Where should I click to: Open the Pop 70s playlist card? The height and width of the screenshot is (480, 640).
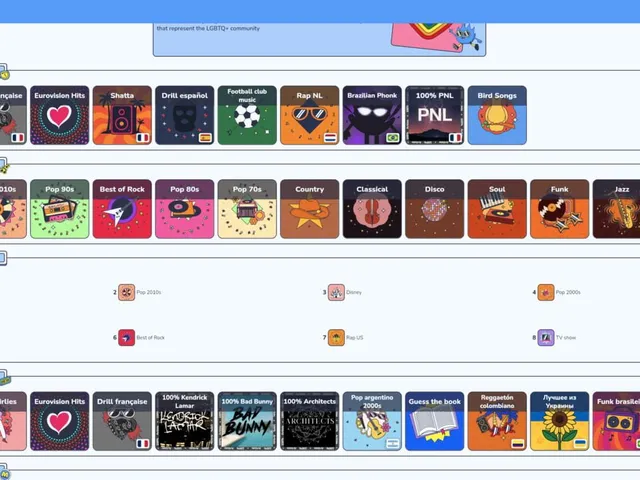tap(247, 209)
